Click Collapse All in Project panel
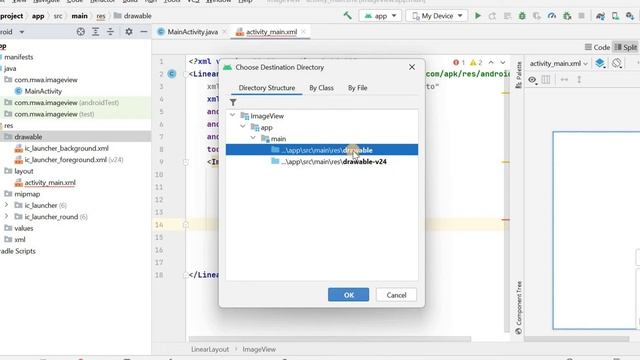Image resolution: width=640 pixels, height=360 pixels. 110,31
